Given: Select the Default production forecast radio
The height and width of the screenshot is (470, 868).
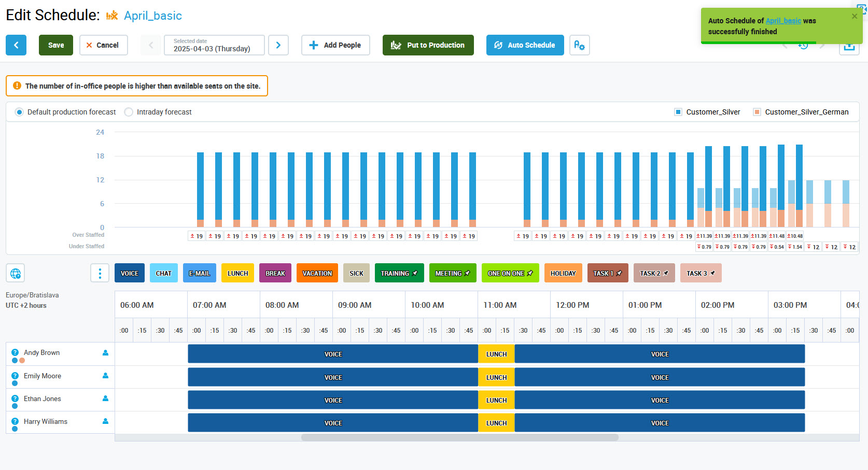Looking at the screenshot, I should pyautogui.click(x=19, y=112).
